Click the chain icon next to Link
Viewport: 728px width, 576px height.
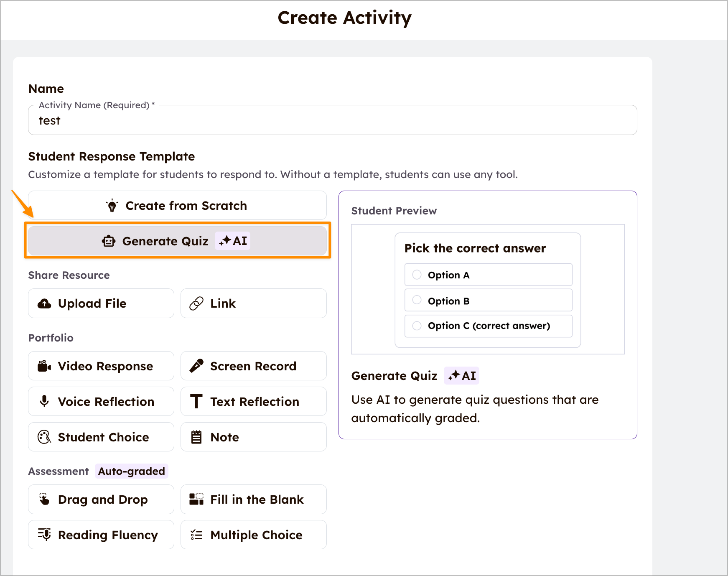(196, 303)
